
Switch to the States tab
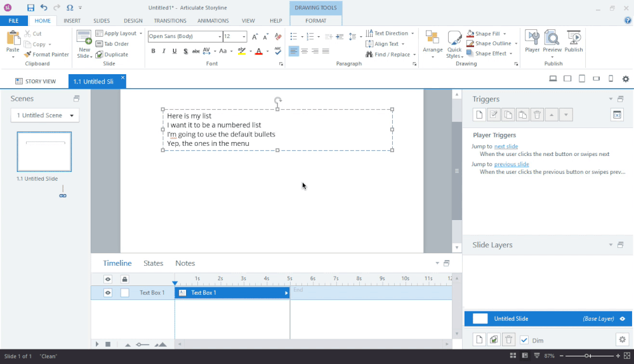153,263
